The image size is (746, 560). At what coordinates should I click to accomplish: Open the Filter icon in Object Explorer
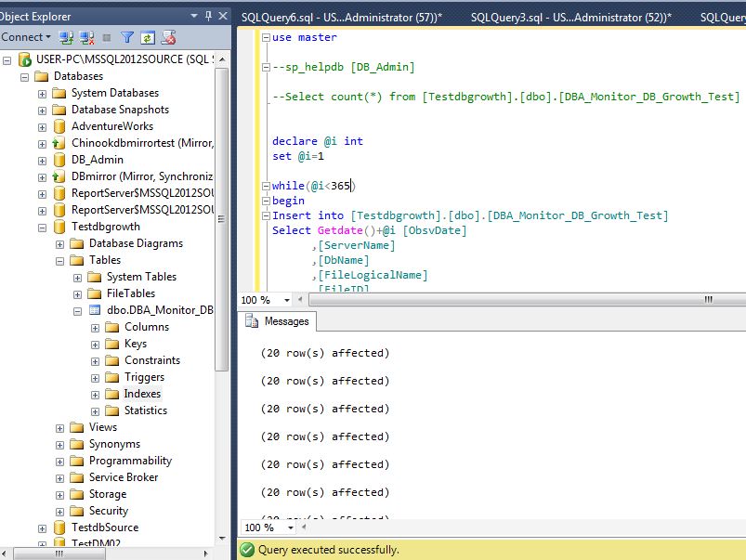127,37
